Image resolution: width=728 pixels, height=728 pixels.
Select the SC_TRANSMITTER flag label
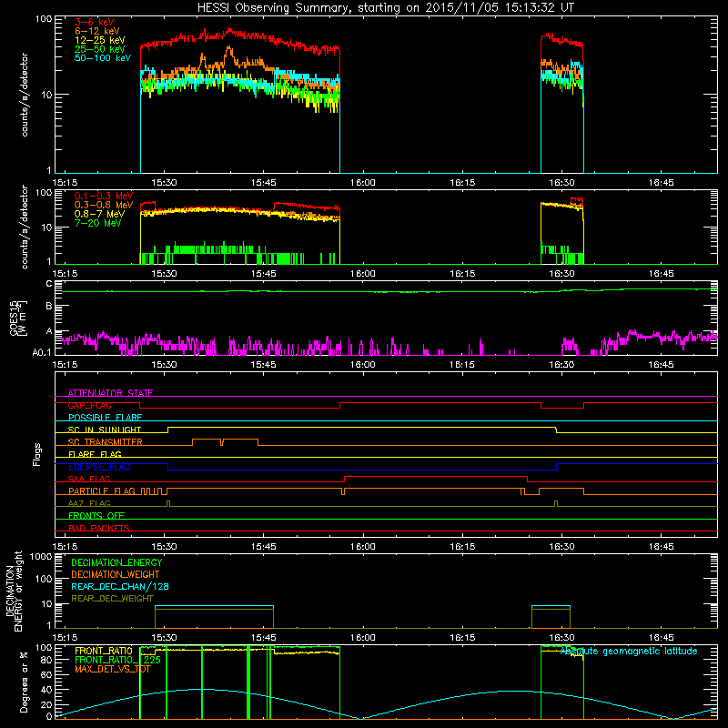click(106, 442)
